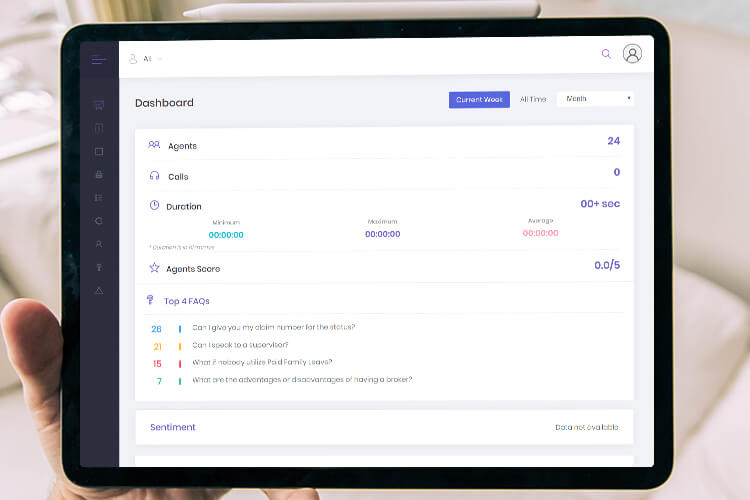
Task: Click the star icon beside Agents Score
Action: pyautogui.click(x=154, y=268)
